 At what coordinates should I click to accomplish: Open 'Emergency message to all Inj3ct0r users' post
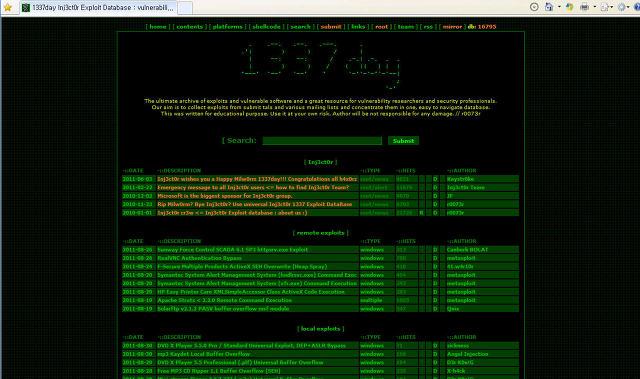point(253,188)
